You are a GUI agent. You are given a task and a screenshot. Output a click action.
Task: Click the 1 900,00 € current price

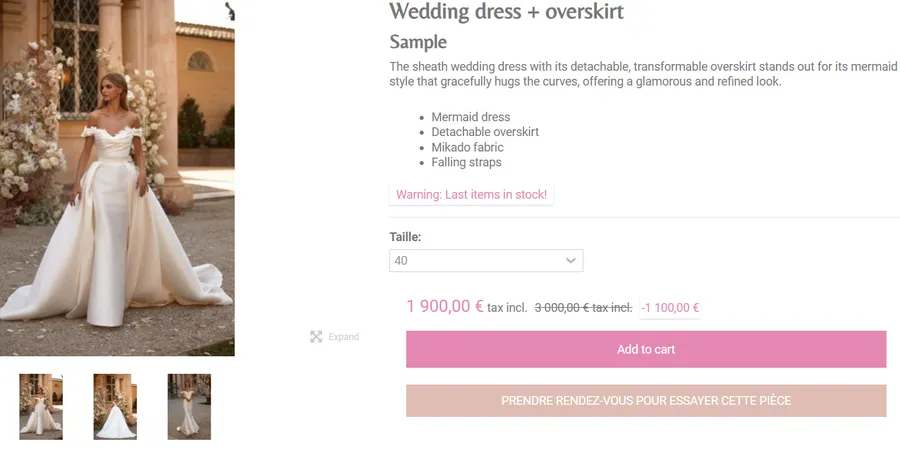tap(445, 307)
